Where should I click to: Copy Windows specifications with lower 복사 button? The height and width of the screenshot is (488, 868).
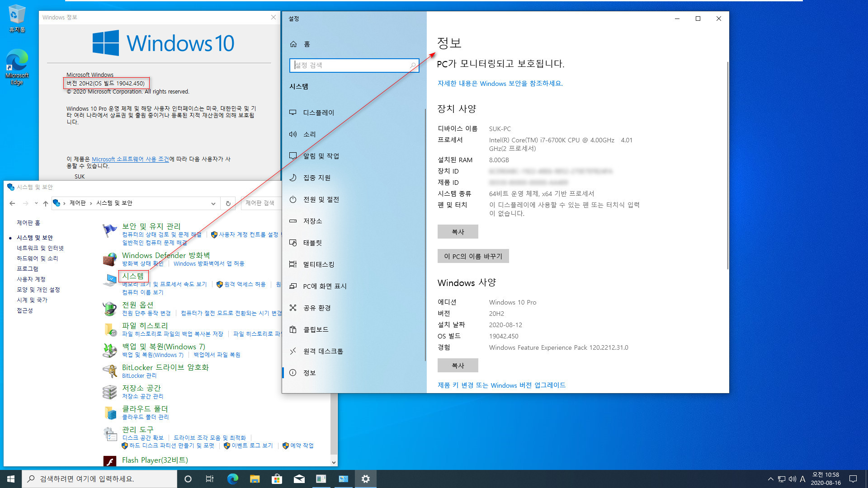458,366
